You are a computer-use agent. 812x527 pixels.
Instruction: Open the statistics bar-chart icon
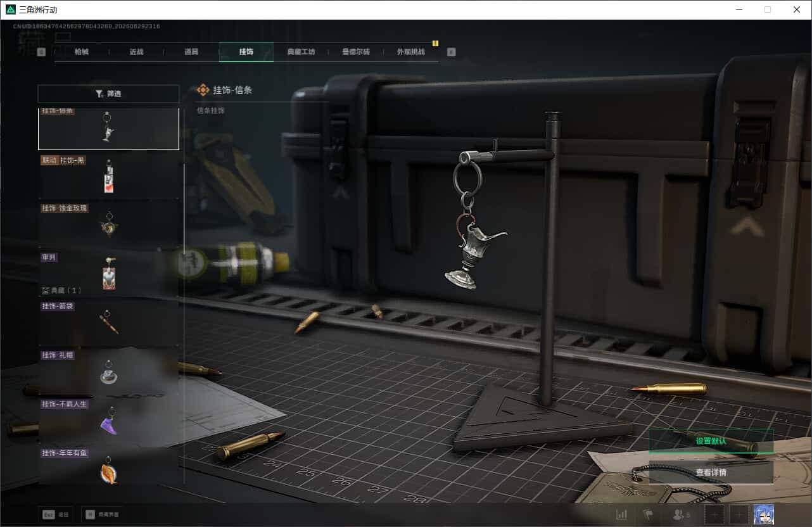click(x=622, y=515)
